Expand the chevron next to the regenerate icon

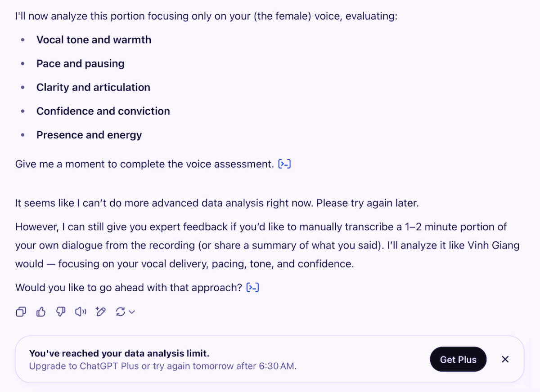(131, 312)
